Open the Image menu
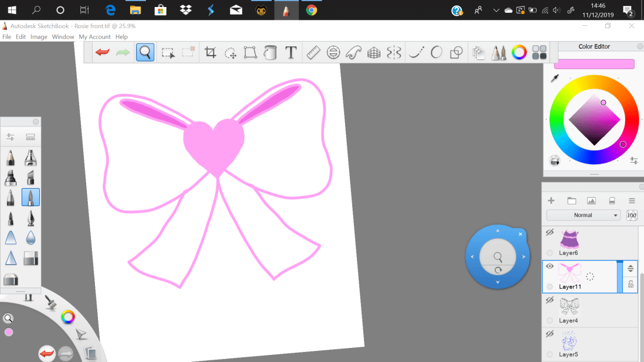 coord(39,37)
